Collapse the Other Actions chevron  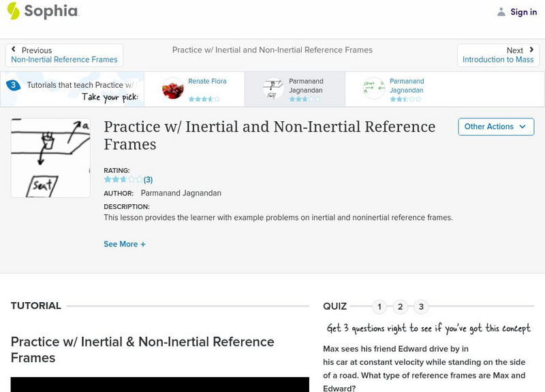pos(522,127)
